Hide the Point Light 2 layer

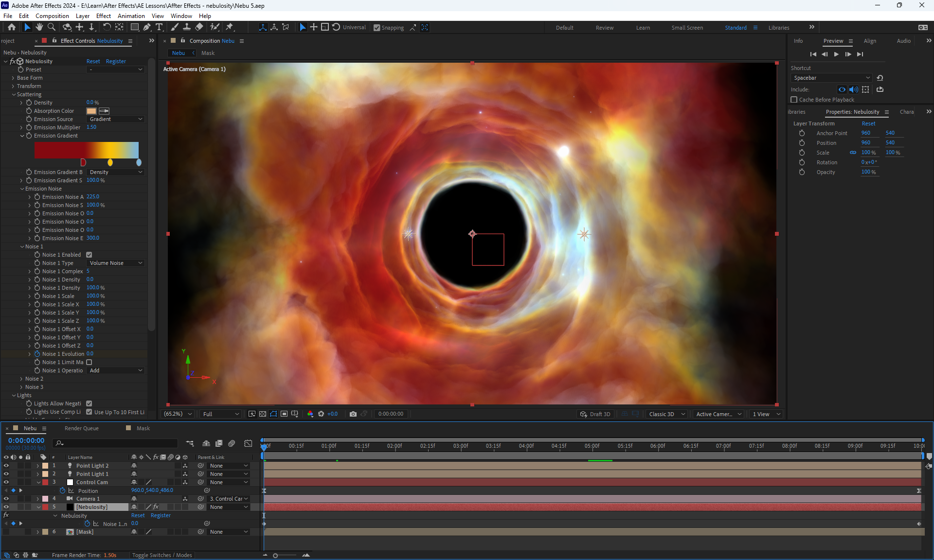6,466
